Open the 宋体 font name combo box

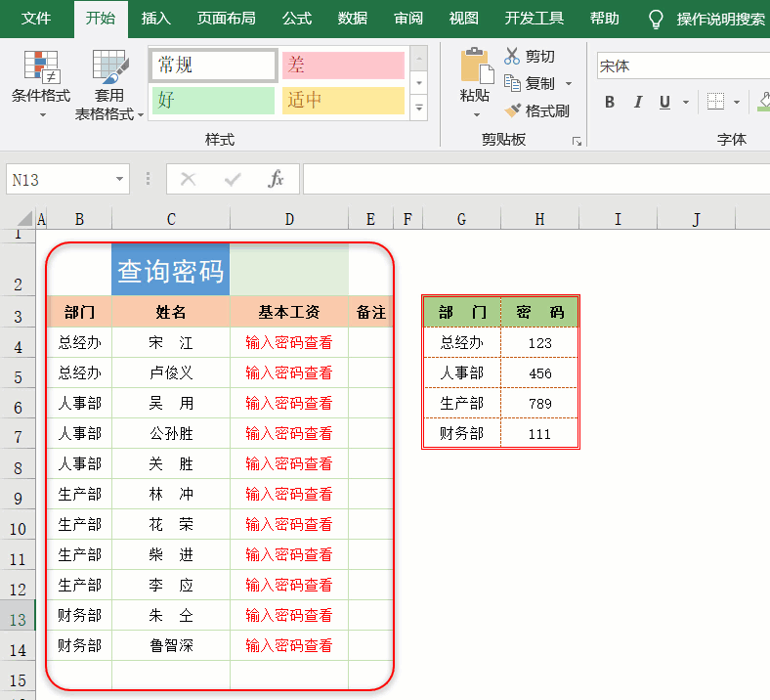click(684, 66)
